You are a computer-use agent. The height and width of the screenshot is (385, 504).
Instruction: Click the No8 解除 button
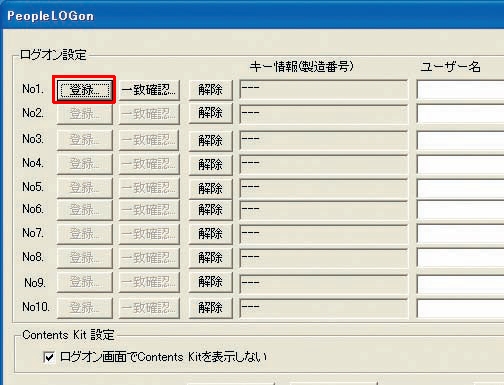tap(211, 258)
